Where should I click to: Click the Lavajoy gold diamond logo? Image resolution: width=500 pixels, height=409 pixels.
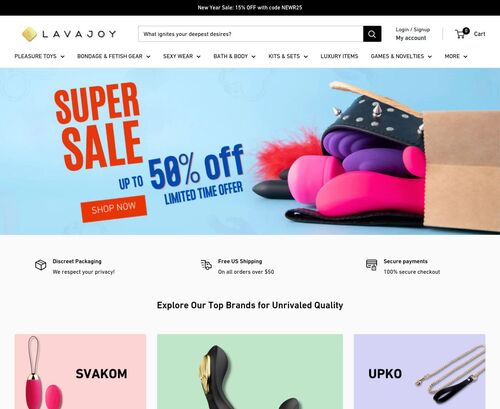pyautogui.click(x=29, y=34)
